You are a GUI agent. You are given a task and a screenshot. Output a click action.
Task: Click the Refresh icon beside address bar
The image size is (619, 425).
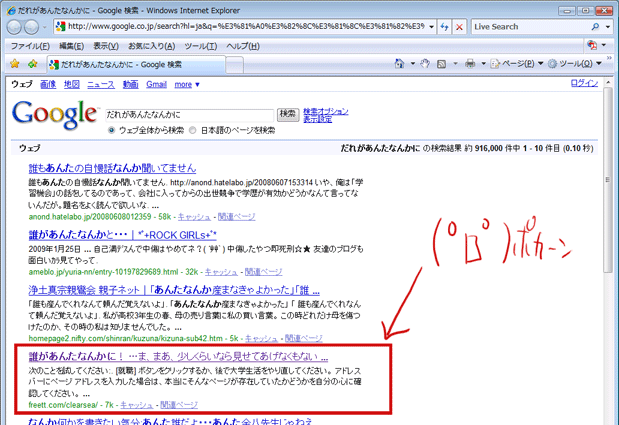click(444, 27)
